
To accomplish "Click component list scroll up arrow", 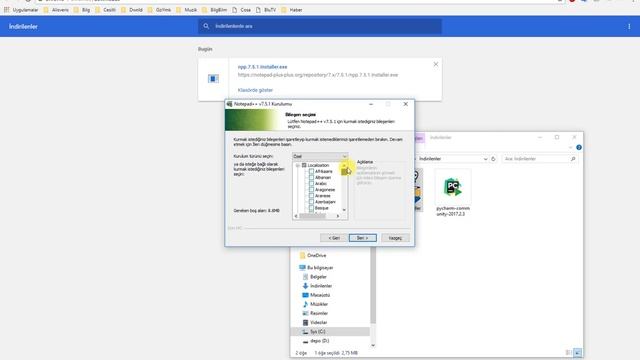I will (x=344, y=164).
